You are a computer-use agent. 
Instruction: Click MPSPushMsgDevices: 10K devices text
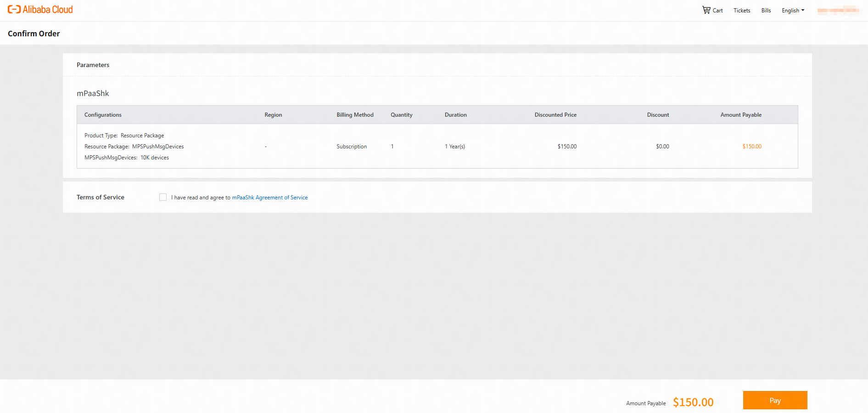(x=127, y=158)
